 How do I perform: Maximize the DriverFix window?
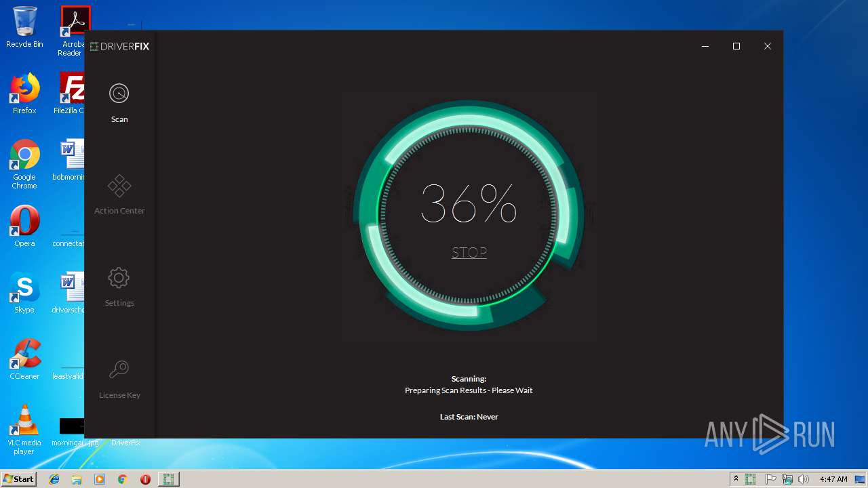click(x=736, y=46)
